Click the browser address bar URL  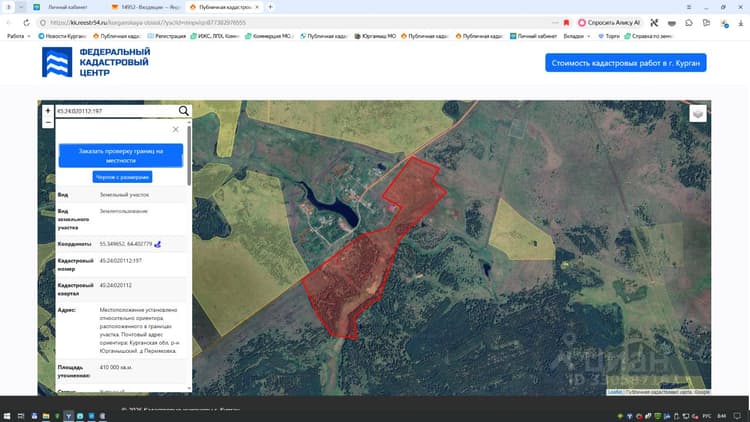tap(148, 22)
